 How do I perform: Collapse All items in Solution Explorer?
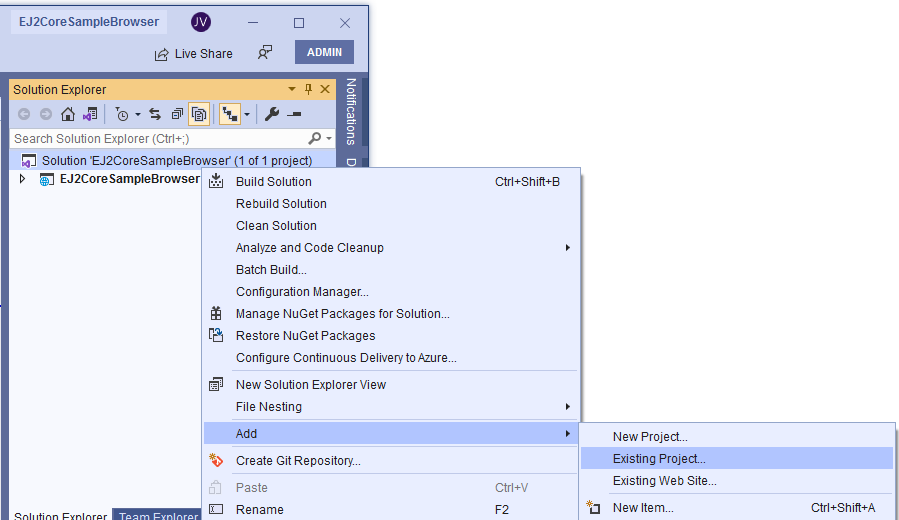pyautogui.click(x=177, y=114)
